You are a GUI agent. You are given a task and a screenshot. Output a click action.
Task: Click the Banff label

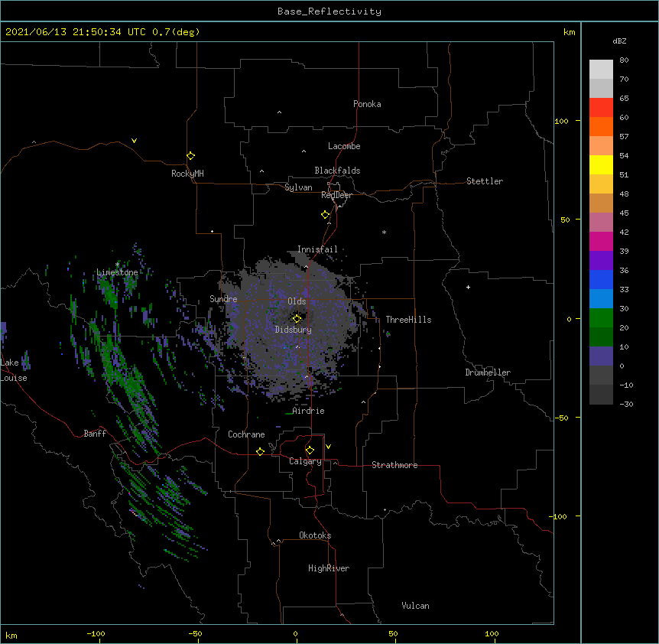95,434
